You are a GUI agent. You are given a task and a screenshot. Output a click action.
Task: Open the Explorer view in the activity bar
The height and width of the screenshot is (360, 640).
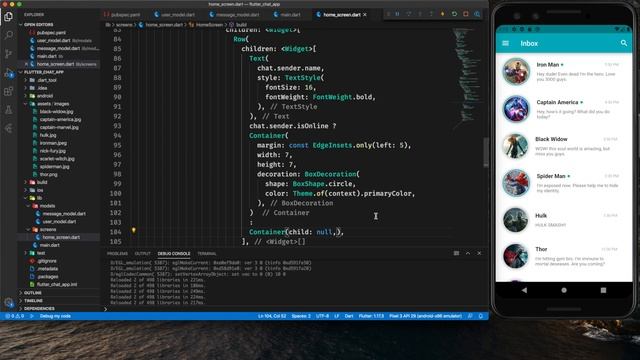tap(9, 16)
